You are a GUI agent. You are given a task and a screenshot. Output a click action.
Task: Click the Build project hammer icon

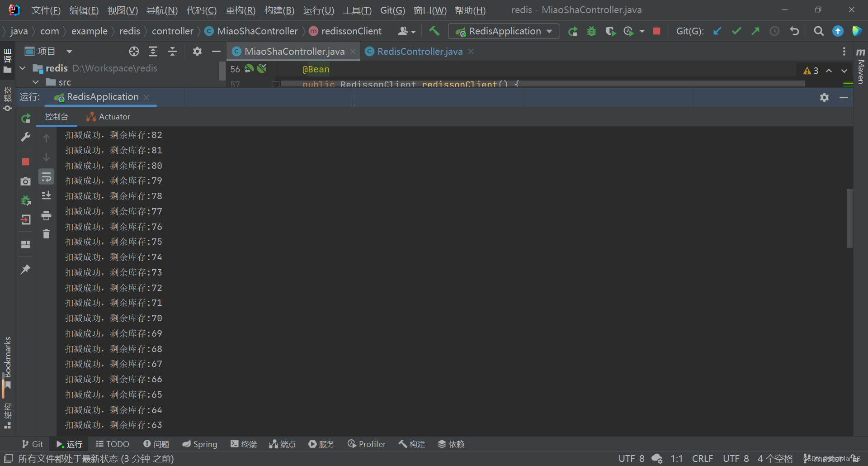coord(434,31)
